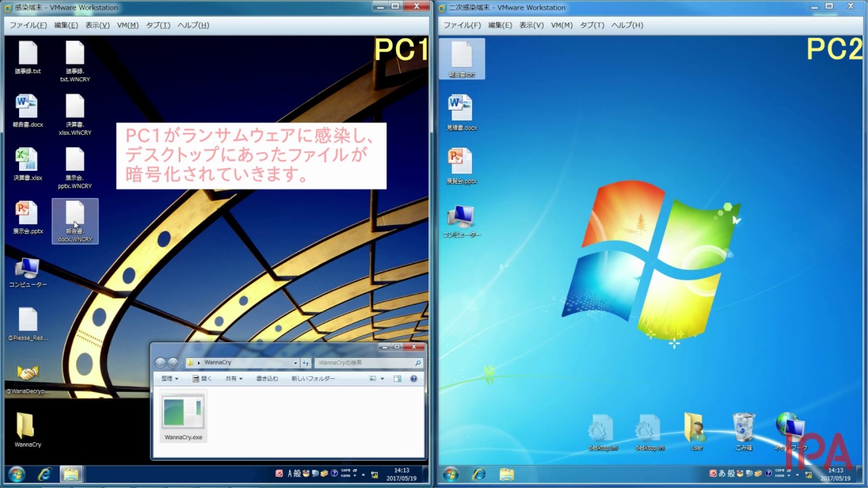This screenshot has height=488, width=868.
Task: Select 展示会.pptx.WNCRY encrypted file on PC1
Action: click(75, 168)
